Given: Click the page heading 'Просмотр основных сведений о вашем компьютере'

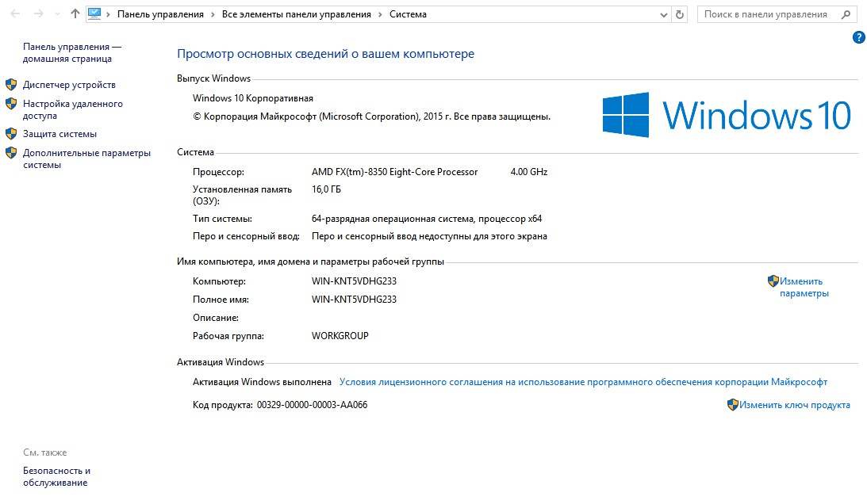Looking at the screenshot, I should coord(326,54).
